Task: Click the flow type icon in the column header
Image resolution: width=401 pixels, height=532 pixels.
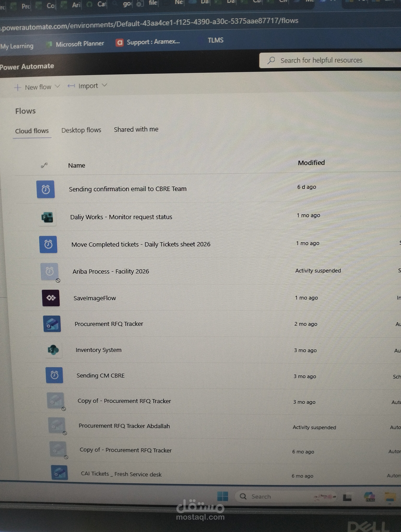Action: pos(44,165)
